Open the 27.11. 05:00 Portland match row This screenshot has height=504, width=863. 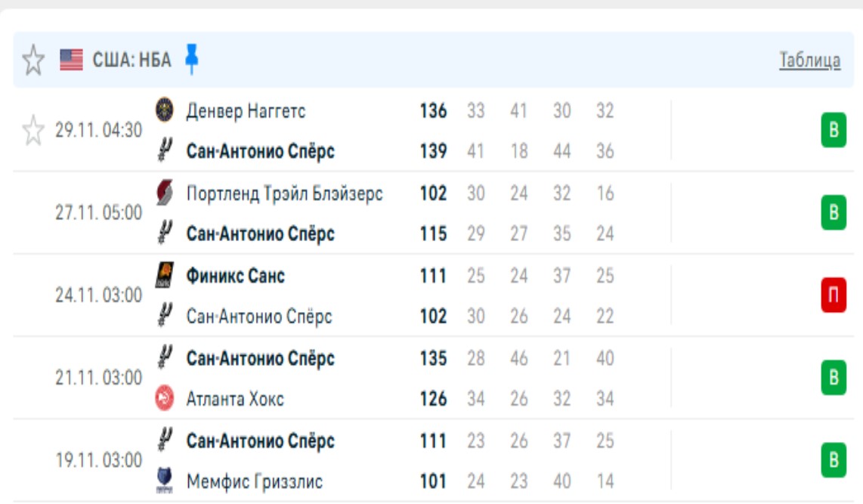(98, 213)
